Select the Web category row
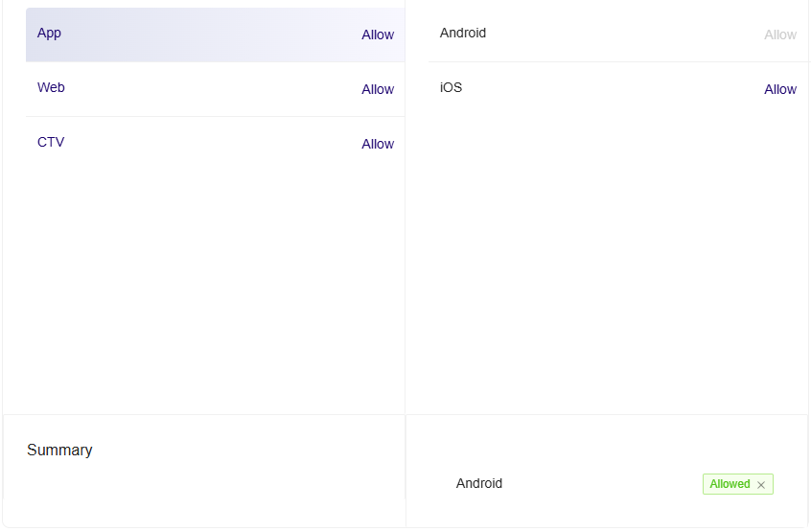 tap(215, 89)
